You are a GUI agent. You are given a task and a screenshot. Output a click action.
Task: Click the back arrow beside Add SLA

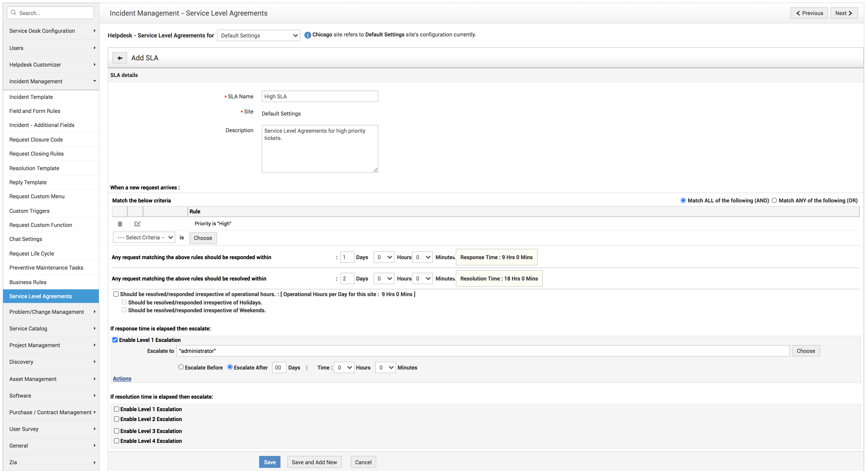120,58
